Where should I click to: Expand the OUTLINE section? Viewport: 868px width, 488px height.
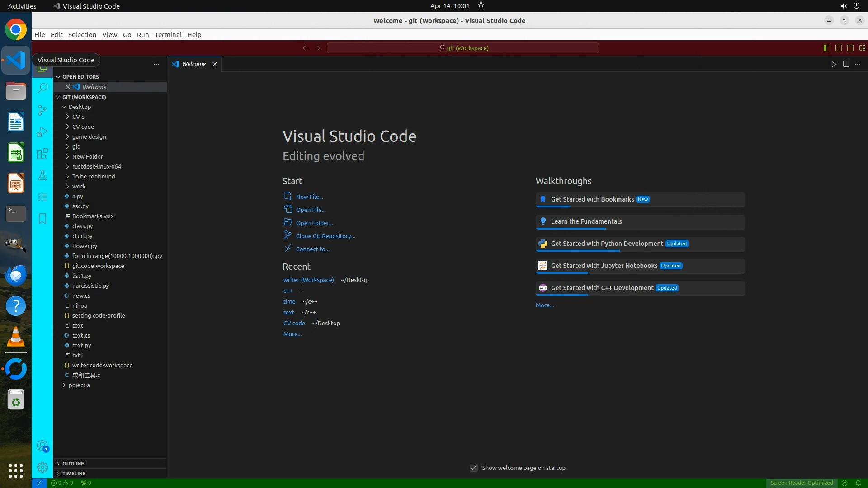coord(73,464)
